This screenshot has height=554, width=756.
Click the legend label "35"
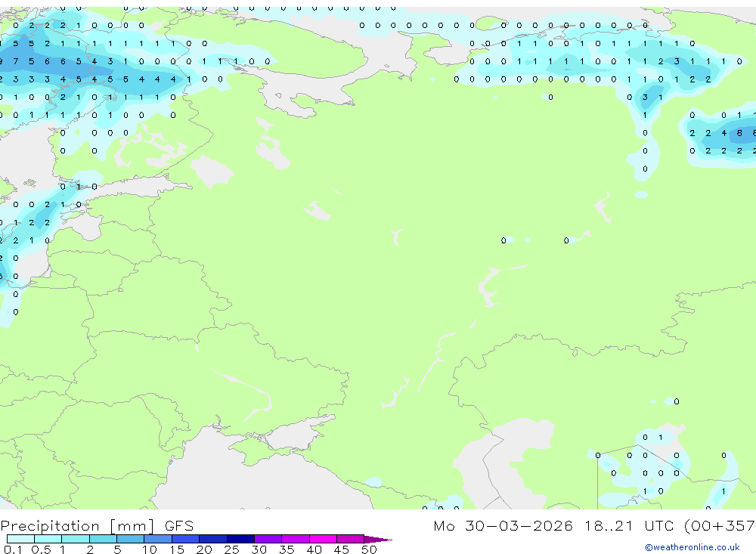tap(287, 549)
